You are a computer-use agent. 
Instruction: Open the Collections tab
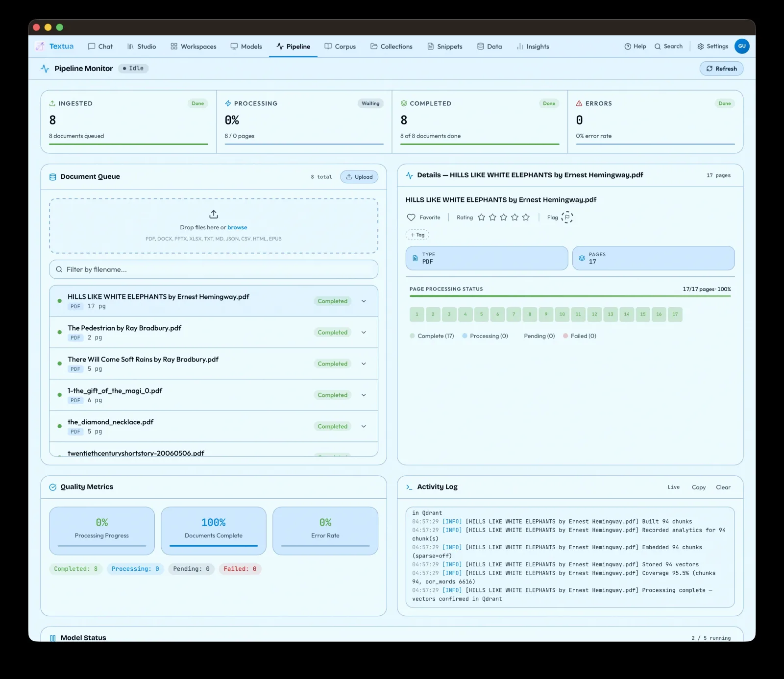pos(392,47)
